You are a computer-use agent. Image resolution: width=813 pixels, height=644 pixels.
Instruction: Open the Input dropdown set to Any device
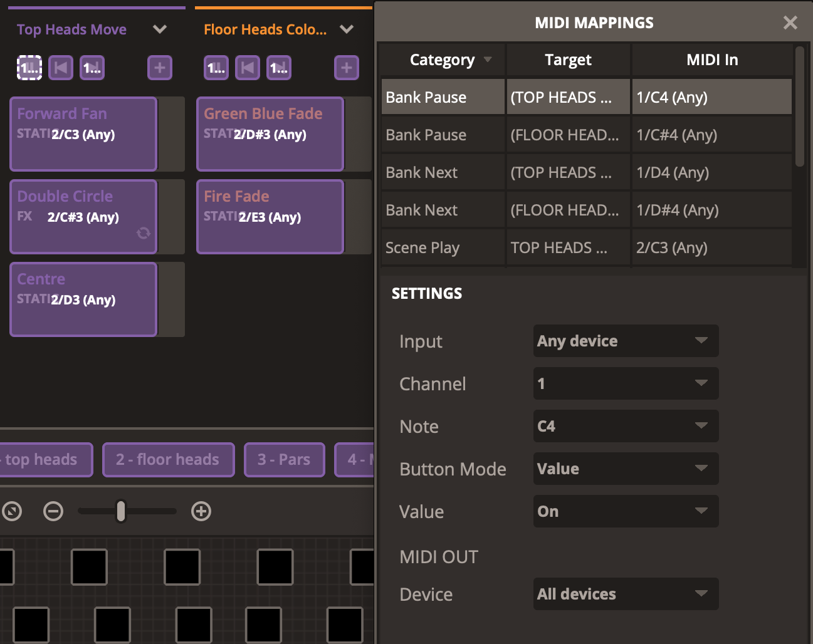pyautogui.click(x=625, y=341)
